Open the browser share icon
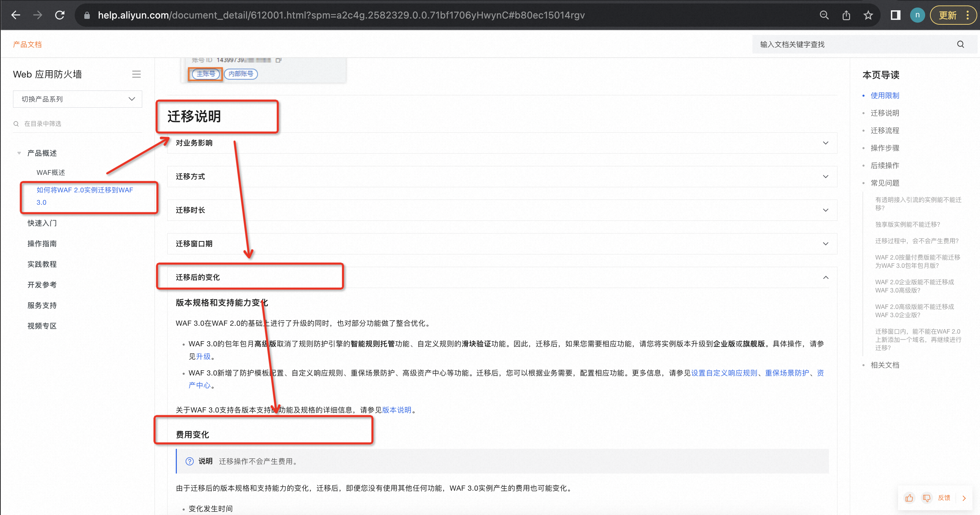This screenshot has height=515, width=980. 846,15
